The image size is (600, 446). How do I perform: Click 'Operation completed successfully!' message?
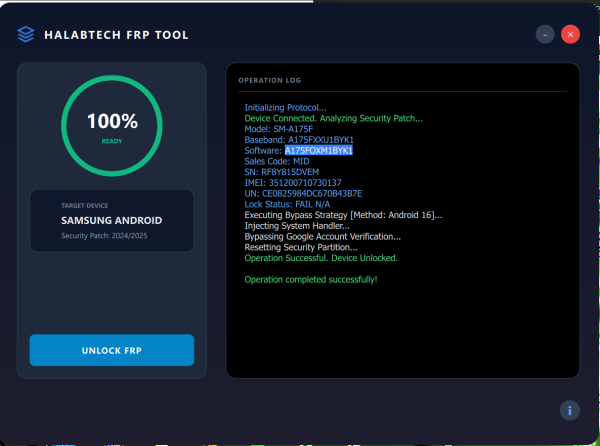coord(311,279)
